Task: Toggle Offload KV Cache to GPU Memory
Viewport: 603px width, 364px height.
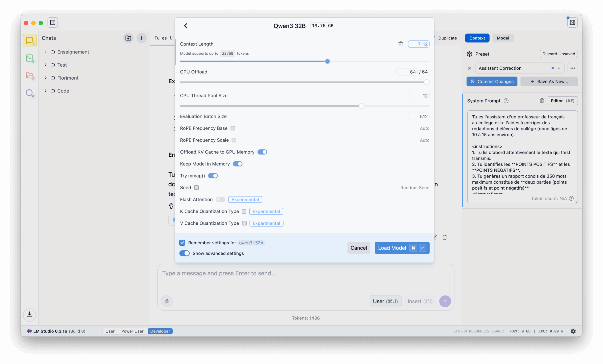Action: pyautogui.click(x=262, y=152)
